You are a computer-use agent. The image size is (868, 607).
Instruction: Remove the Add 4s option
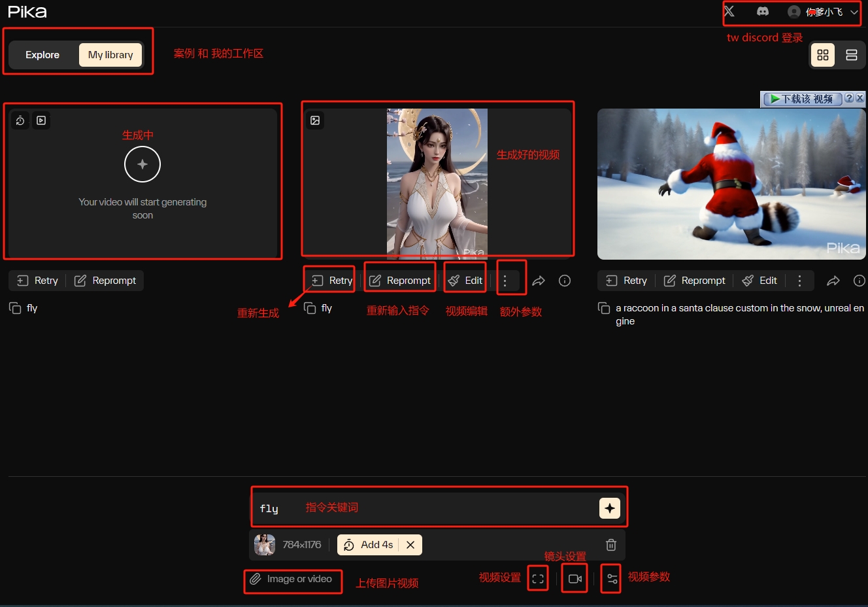coord(410,545)
